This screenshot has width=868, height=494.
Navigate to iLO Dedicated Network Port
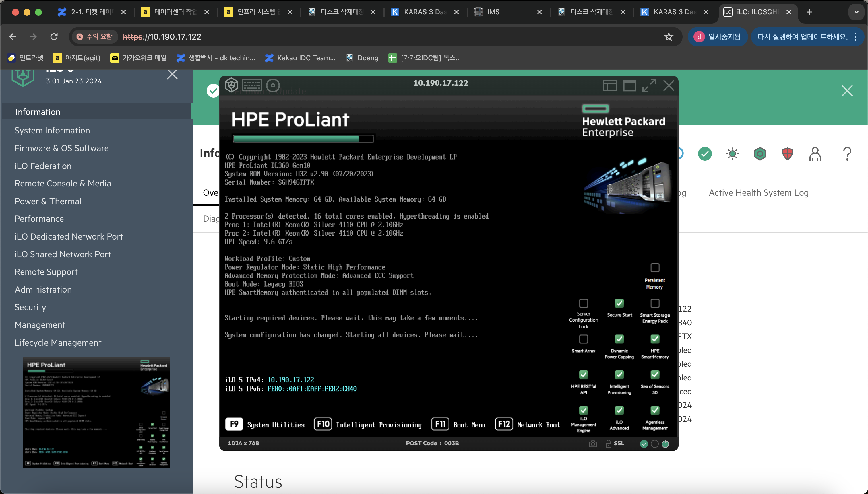click(69, 236)
